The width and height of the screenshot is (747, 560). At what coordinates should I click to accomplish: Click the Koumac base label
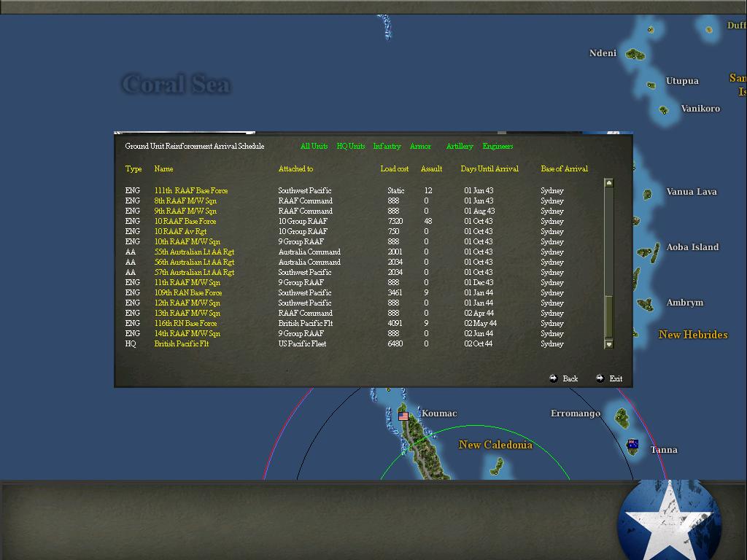439,413
